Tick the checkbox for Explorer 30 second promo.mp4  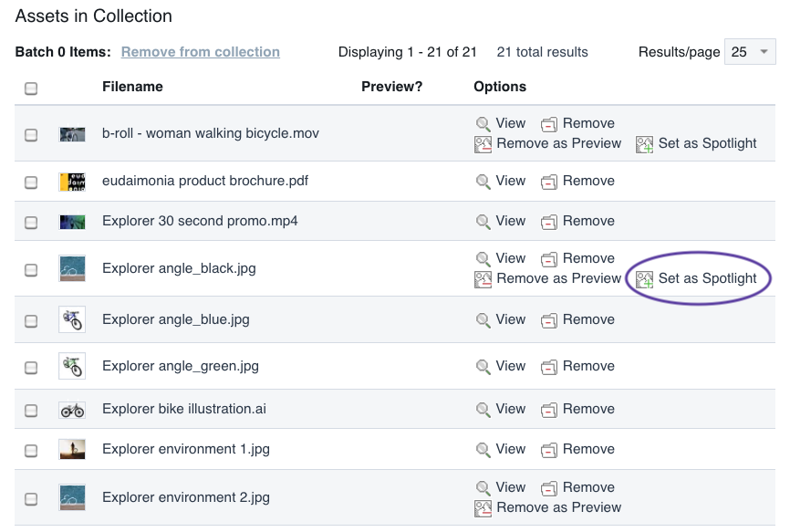point(31,223)
